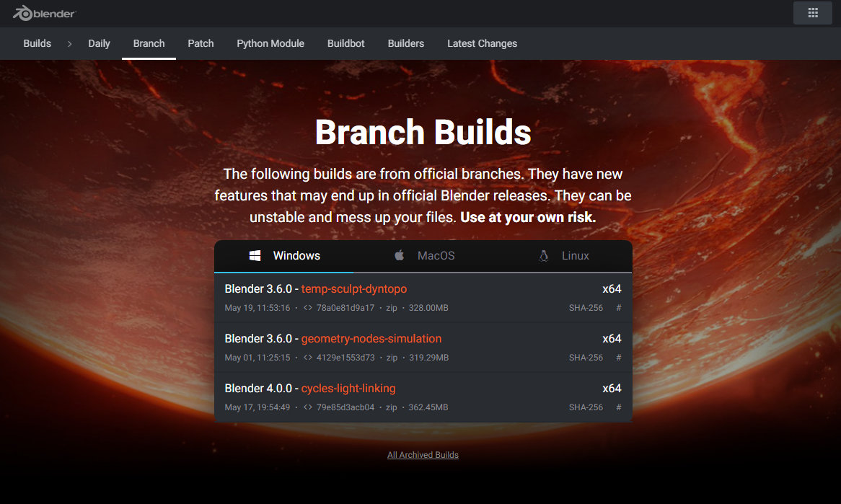Click commit icon beside hash 78a0e81d9a17
Viewport: 841px width, 504px height.
tap(308, 308)
